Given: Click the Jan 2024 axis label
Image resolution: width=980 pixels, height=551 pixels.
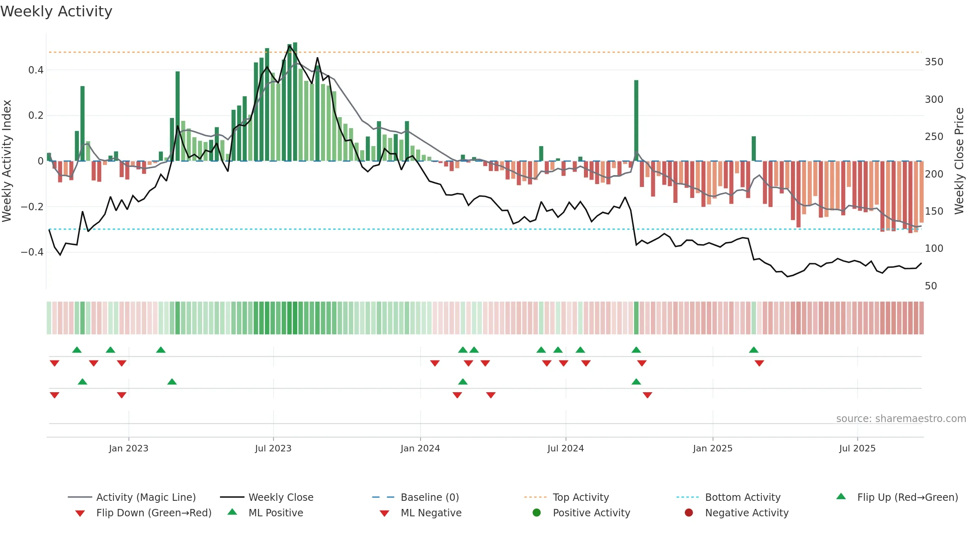Looking at the screenshot, I should pos(420,448).
